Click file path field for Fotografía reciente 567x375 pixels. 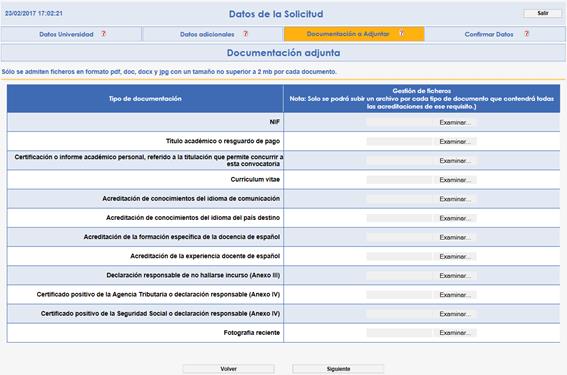click(399, 333)
